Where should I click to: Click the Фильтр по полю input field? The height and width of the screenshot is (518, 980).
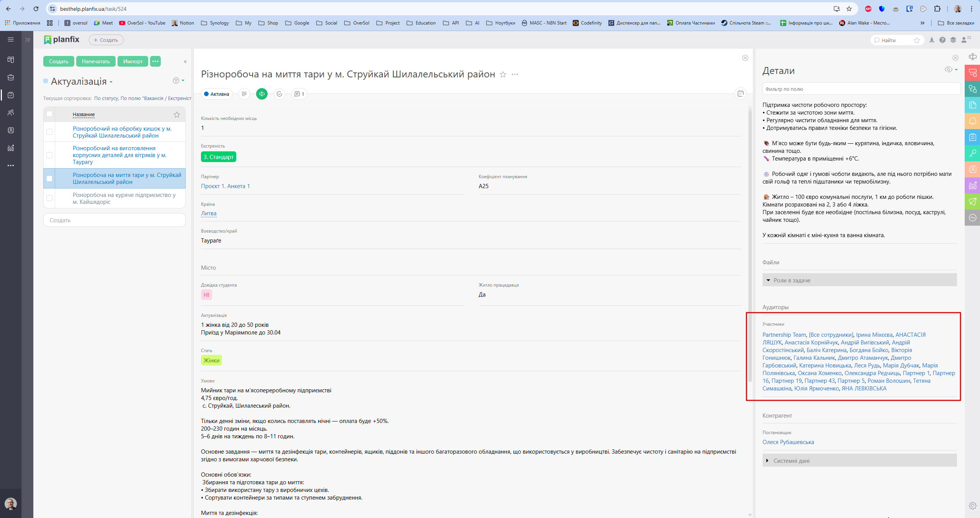[861, 89]
